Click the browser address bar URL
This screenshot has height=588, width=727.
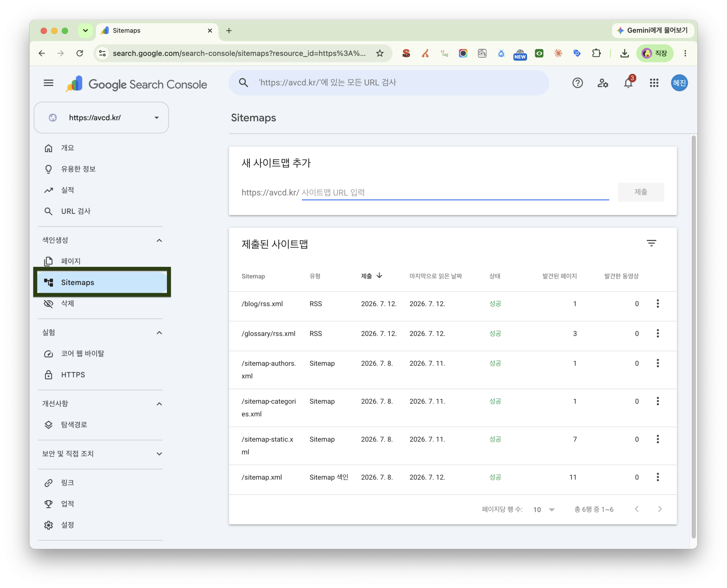click(x=239, y=53)
